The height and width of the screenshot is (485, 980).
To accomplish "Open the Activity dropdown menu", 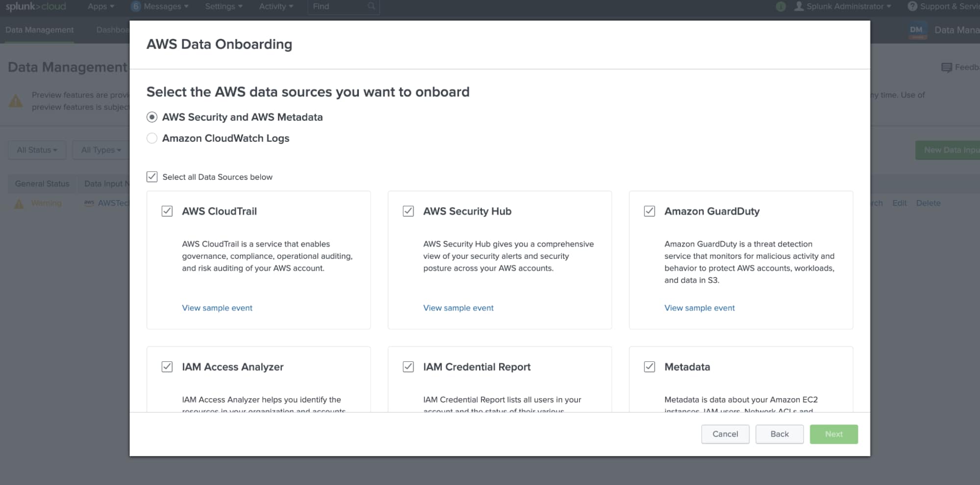I will pos(276,6).
